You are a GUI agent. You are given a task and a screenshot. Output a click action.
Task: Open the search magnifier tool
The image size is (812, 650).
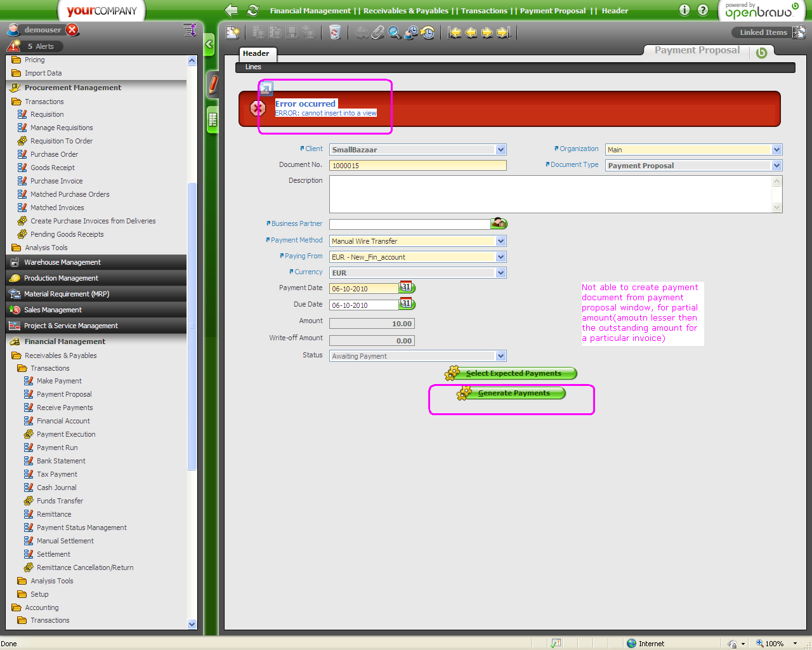pos(395,32)
